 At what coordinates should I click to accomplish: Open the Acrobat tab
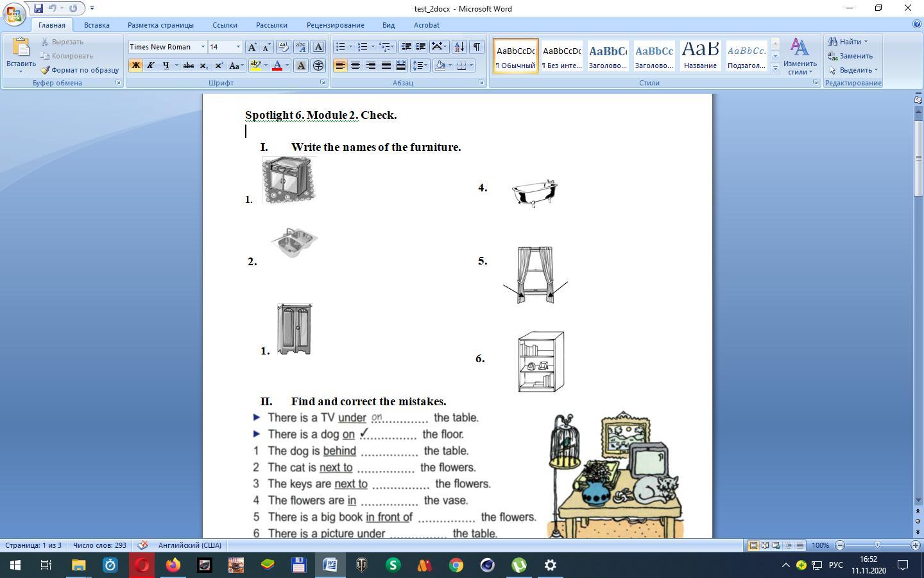point(427,25)
